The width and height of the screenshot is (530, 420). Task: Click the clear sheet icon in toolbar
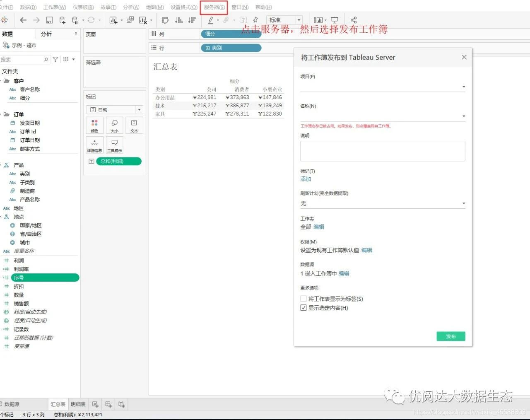[x=143, y=20]
